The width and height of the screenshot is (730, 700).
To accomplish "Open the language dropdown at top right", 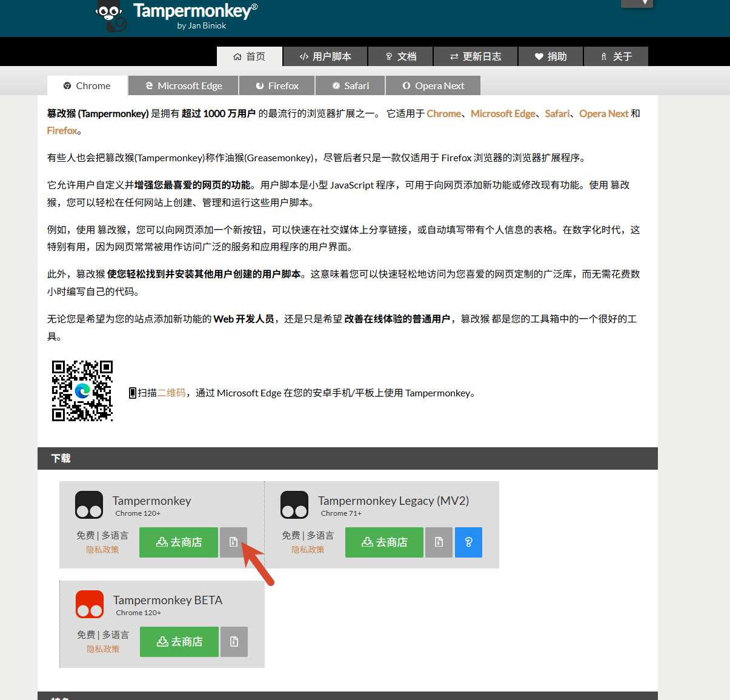I will point(637,3).
